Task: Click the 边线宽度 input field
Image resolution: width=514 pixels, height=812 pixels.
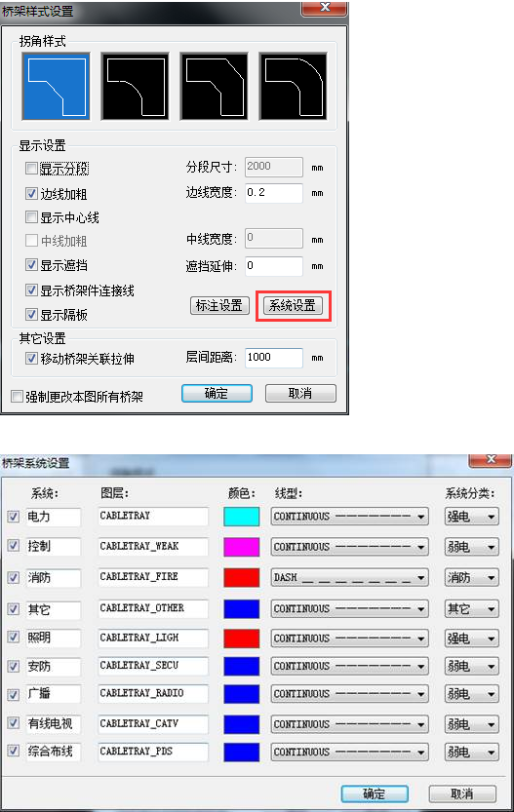Action: (273, 193)
